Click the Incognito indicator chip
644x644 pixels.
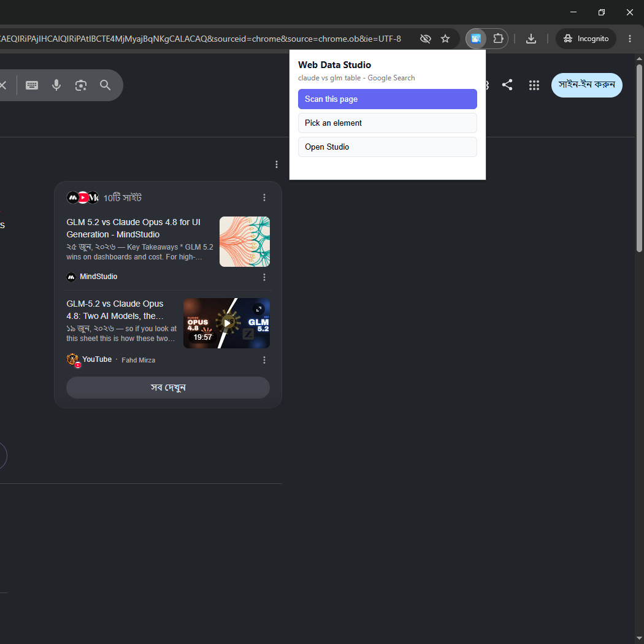tap(586, 39)
